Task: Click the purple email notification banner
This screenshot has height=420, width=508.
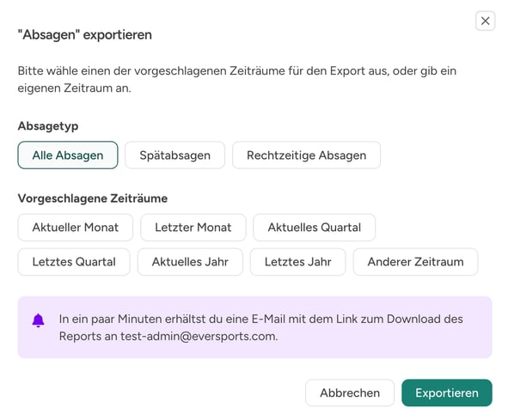Action: point(254,327)
